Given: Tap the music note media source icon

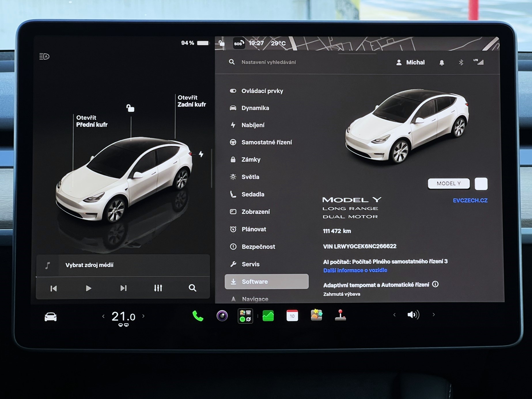Looking at the screenshot, I should point(48,265).
